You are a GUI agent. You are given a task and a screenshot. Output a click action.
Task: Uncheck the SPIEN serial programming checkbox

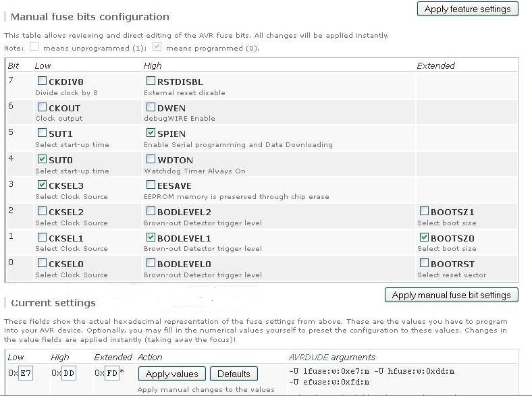[x=151, y=133]
